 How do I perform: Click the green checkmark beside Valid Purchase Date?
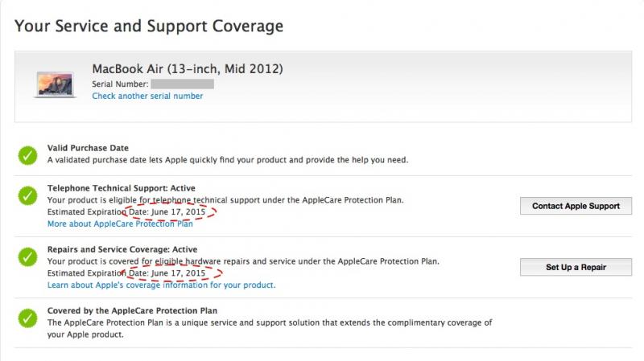27,155
